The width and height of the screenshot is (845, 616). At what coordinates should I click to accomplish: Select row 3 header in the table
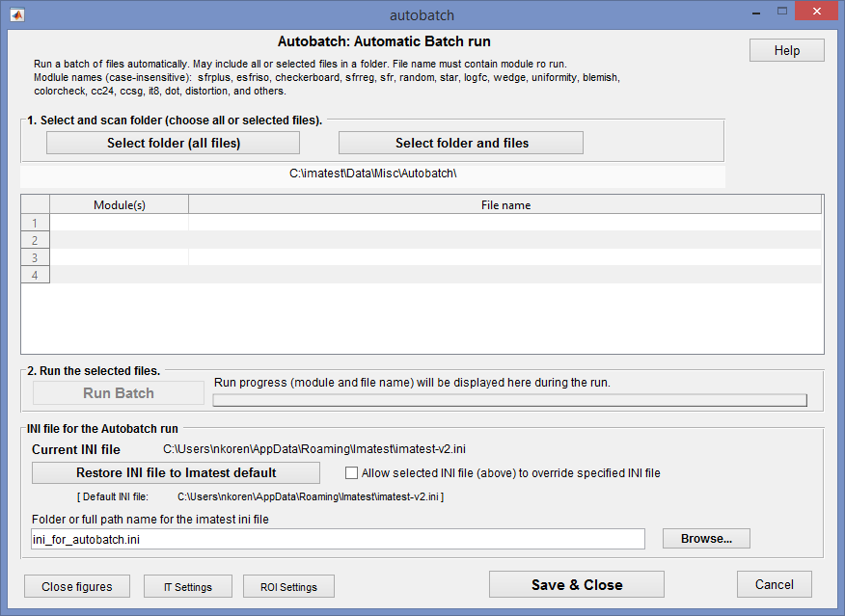(x=35, y=257)
